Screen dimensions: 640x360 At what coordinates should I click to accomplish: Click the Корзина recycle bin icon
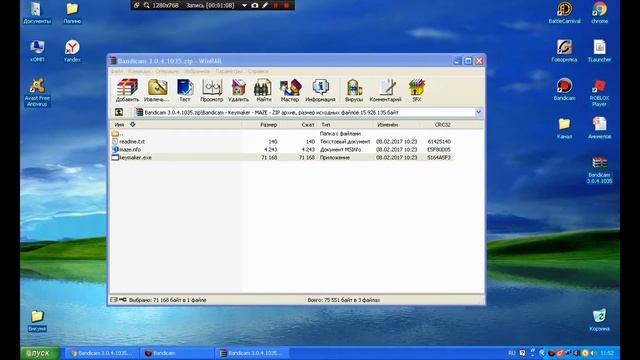(x=599, y=320)
